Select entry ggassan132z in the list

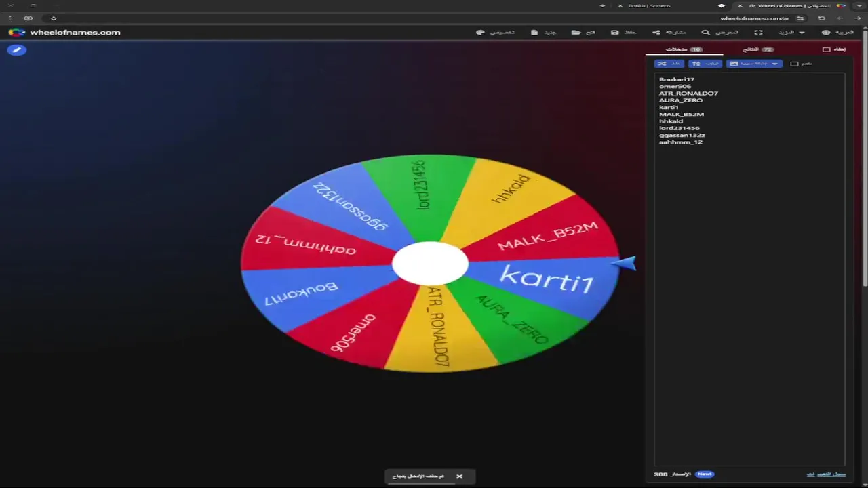click(x=682, y=135)
